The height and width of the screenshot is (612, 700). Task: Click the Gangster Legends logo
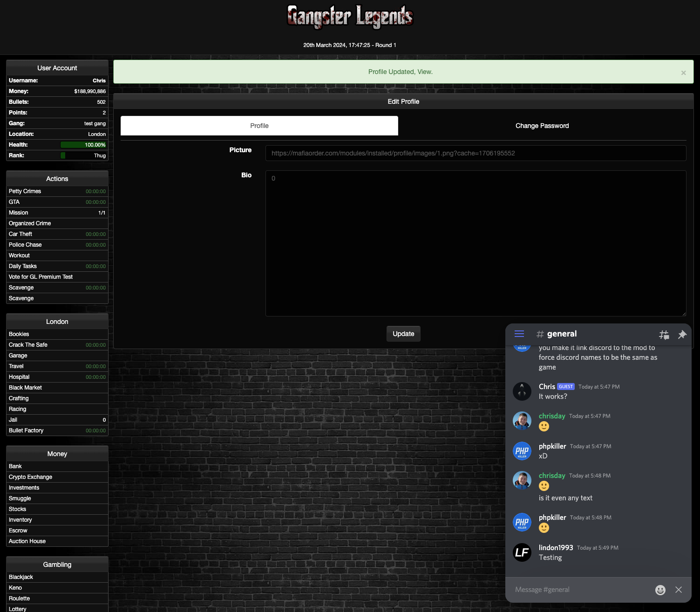click(350, 17)
